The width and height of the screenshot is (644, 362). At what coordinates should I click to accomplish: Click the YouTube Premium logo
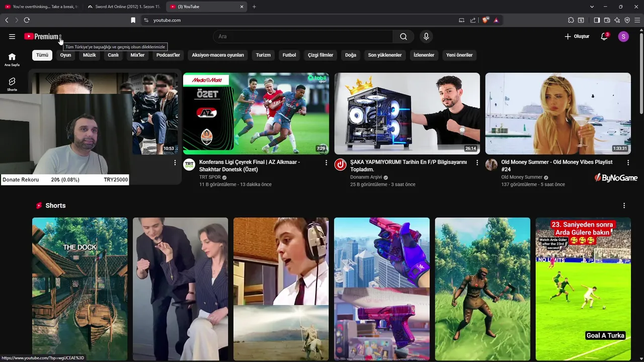(x=42, y=36)
